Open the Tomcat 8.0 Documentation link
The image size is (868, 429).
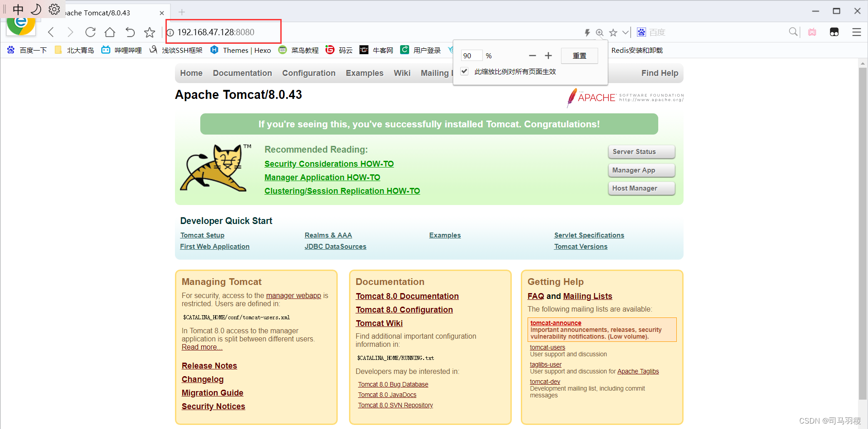pyautogui.click(x=407, y=296)
